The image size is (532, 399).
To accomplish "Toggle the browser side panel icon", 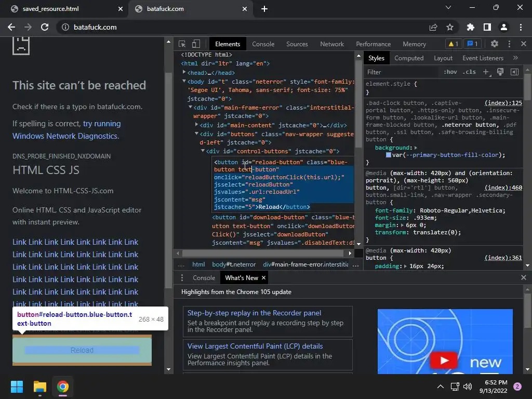I will click(x=487, y=27).
